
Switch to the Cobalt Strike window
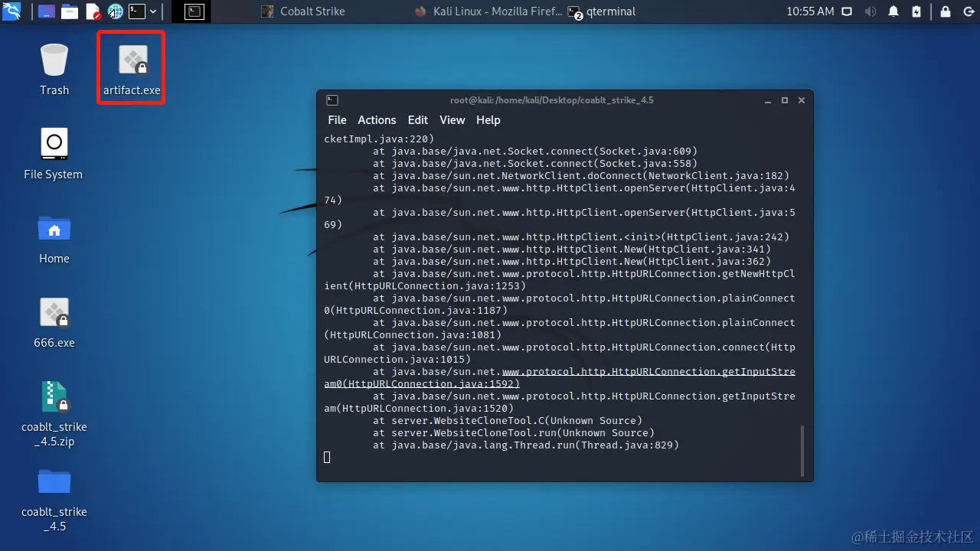coord(303,11)
